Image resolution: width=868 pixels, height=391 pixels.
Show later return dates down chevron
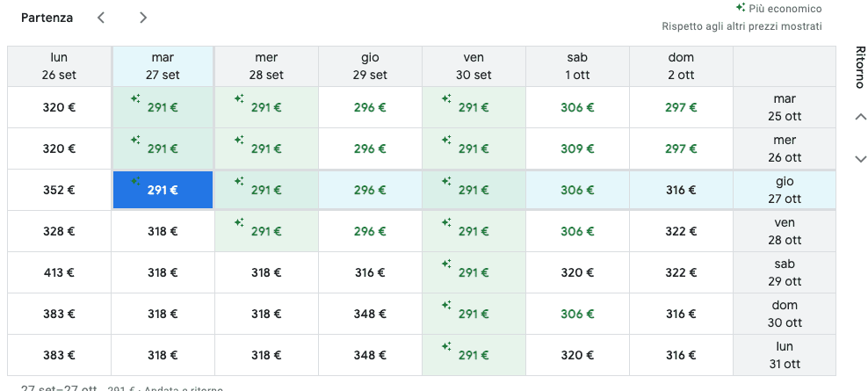point(860,159)
